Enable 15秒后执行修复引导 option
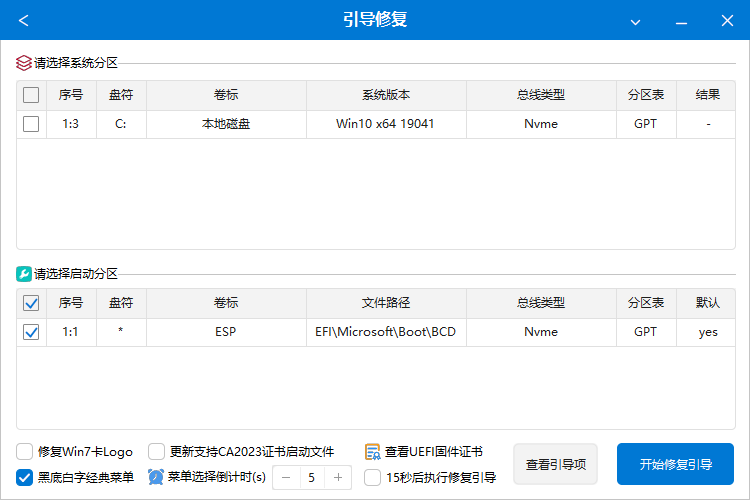The height and width of the screenshot is (500, 750). (x=373, y=477)
